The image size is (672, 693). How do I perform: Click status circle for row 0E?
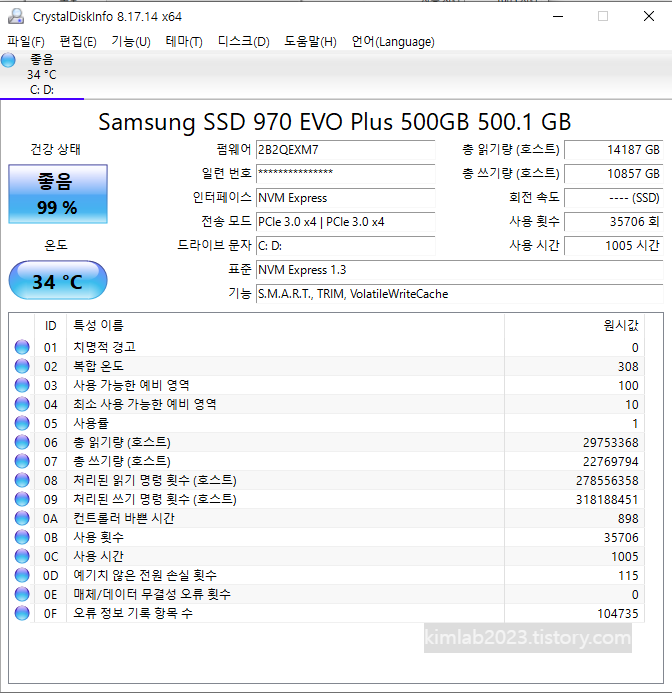click(22, 594)
